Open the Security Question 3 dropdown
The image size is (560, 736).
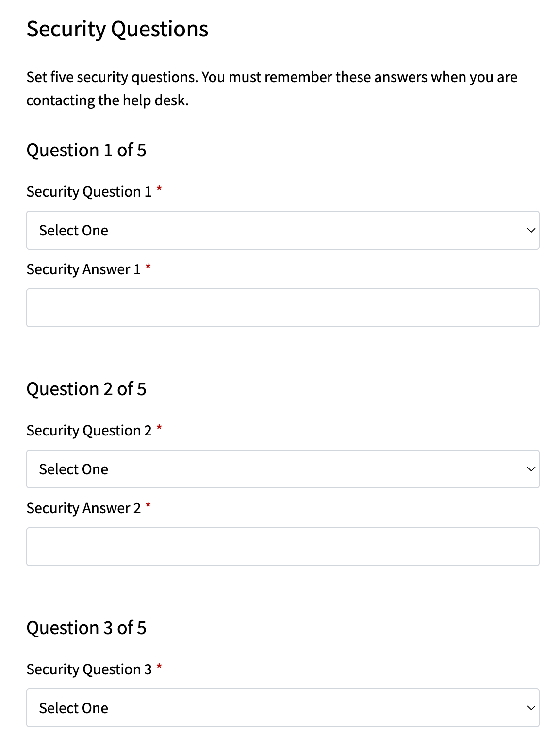[283, 708]
